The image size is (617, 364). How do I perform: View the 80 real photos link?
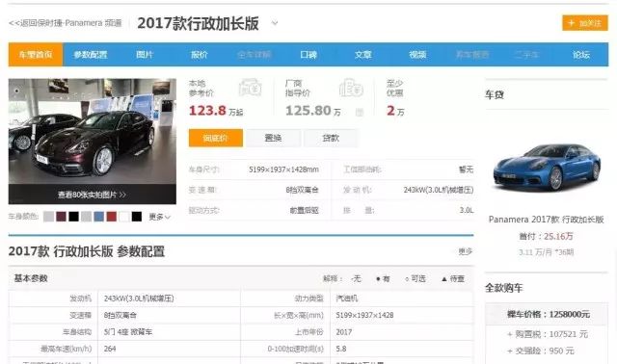[x=93, y=195]
